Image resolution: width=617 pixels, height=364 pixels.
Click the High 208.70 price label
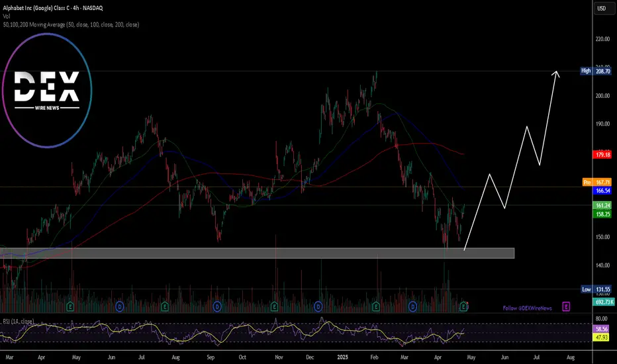596,71
